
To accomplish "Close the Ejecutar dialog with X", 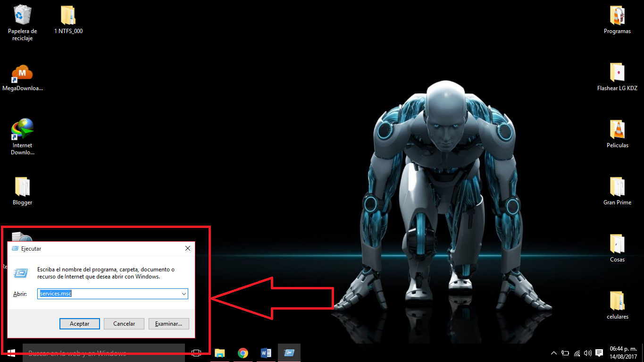I will point(188,248).
